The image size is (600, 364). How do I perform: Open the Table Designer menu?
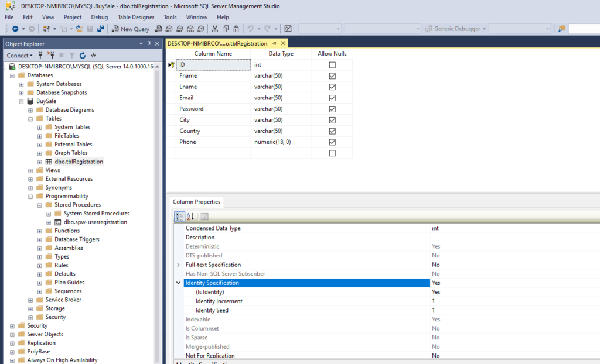(135, 18)
